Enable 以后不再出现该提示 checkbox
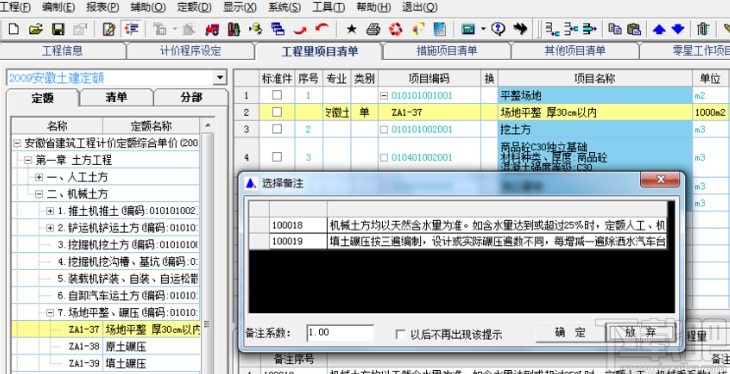This screenshot has height=374, width=730. coord(400,334)
